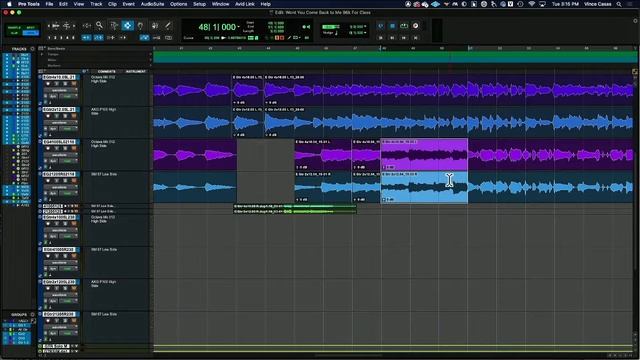The image size is (640, 360).
Task: Select the highlighted purple clip
Action: click(424, 155)
